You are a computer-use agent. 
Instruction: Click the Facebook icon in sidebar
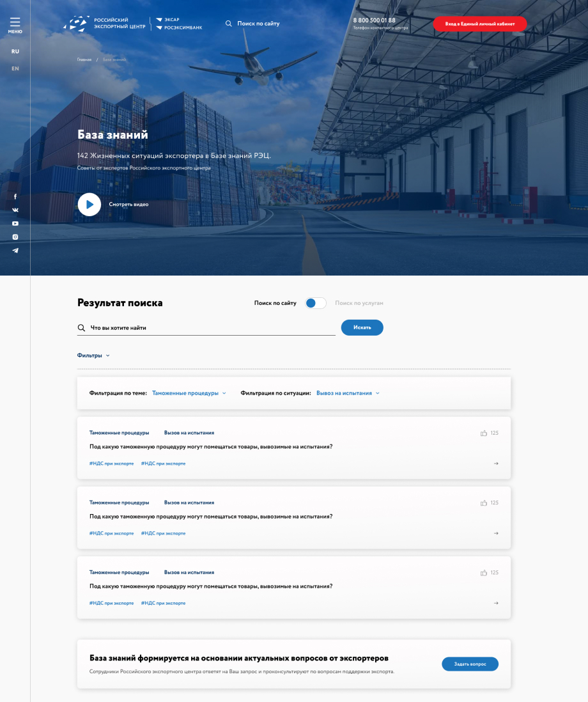pos(15,197)
